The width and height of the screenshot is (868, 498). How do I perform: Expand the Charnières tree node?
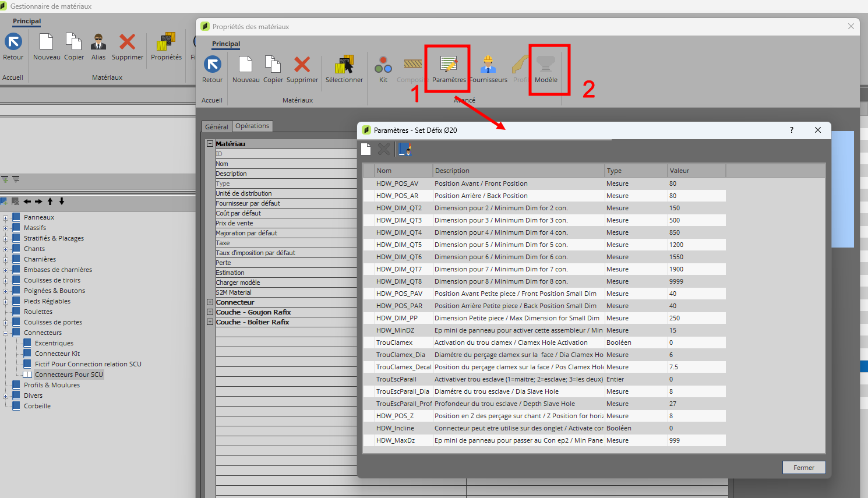(6, 260)
